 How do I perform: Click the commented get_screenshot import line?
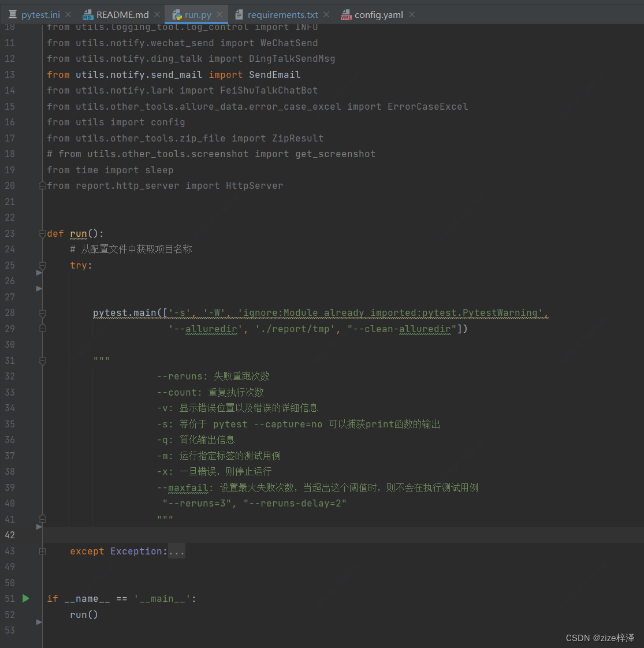(211, 154)
